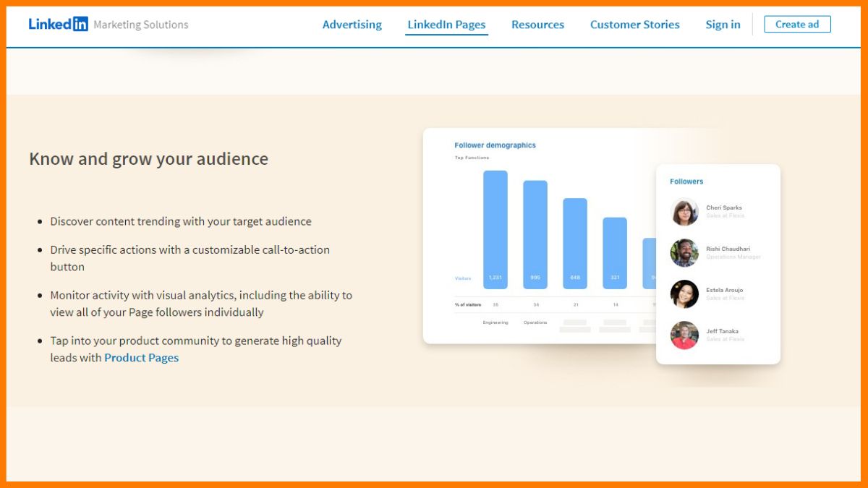Click Cheri Sparks' profile photo

coord(684,212)
